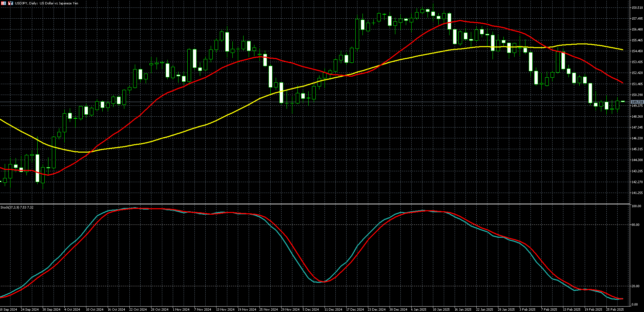
Task: Click the 4 Oct 2024 date label
Action: (x=72, y=310)
